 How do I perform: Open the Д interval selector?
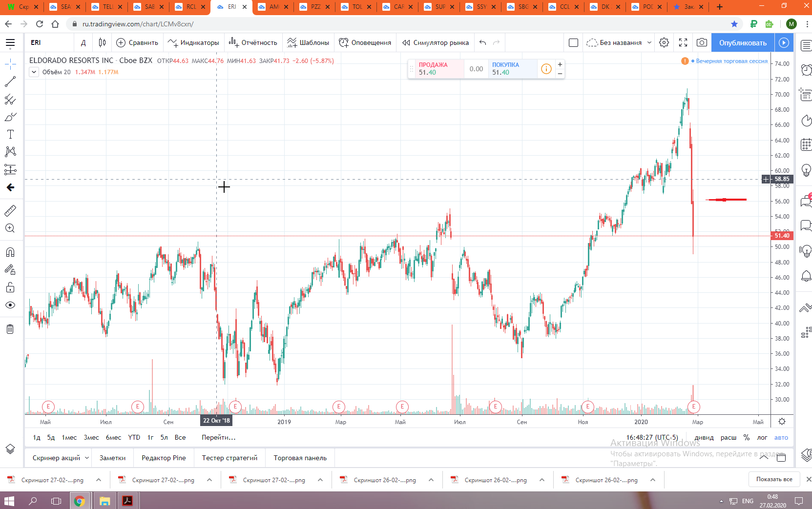pyautogui.click(x=83, y=43)
